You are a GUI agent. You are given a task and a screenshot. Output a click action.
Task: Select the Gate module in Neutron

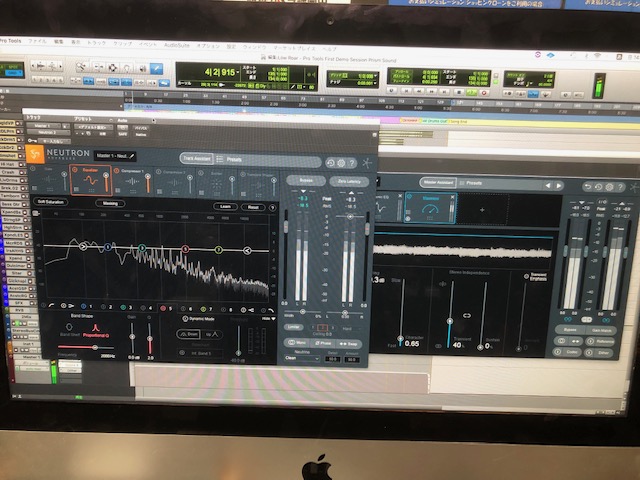coord(49,179)
